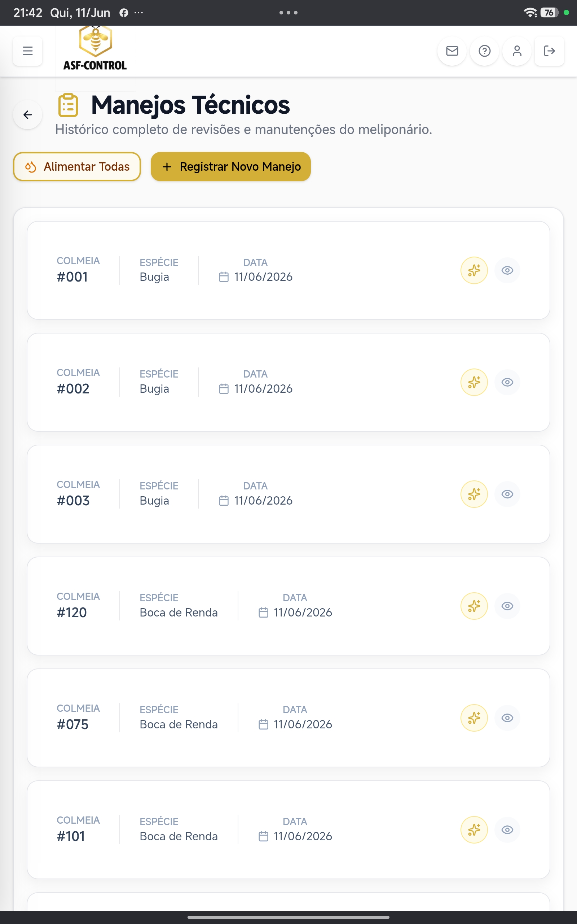Open the help question mark icon
Viewport: 577px width, 924px height.
tap(485, 51)
